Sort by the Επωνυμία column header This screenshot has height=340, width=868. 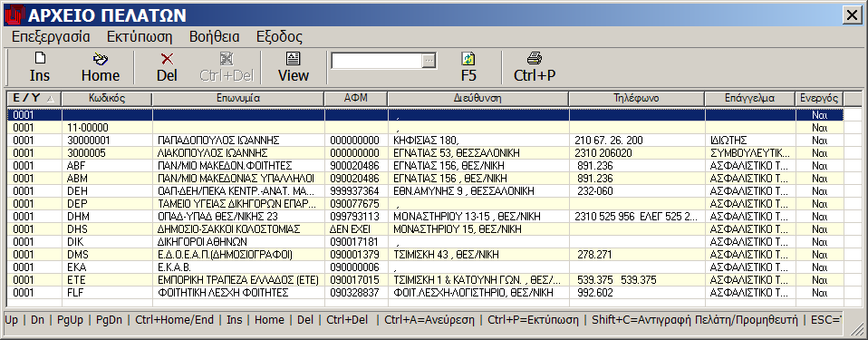[x=238, y=99]
